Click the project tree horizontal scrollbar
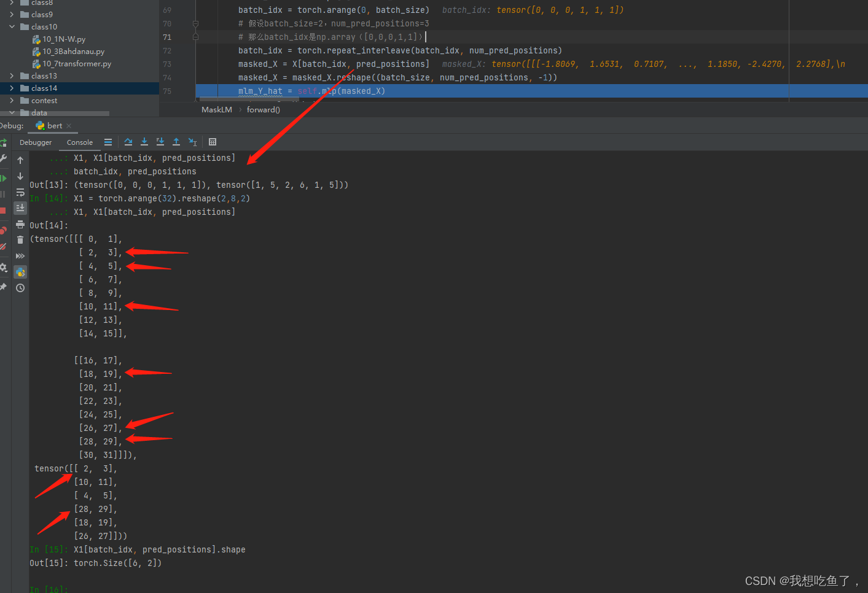 55,114
